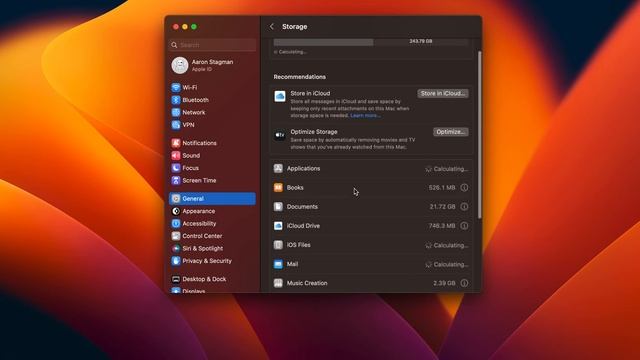Click the Applications category icon

click(278, 169)
